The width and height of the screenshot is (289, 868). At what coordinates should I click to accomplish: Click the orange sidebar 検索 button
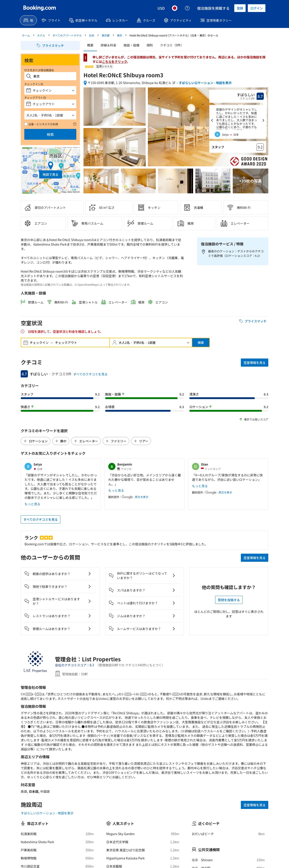pyautogui.click(x=50, y=135)
